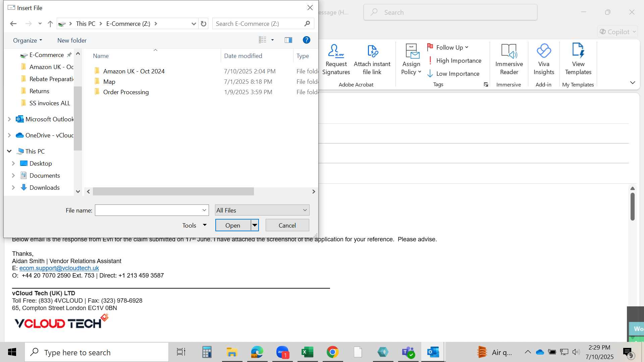644x362 pixels.
Task: Open Viva Insights add-in
Action: [x=544, y=60]
